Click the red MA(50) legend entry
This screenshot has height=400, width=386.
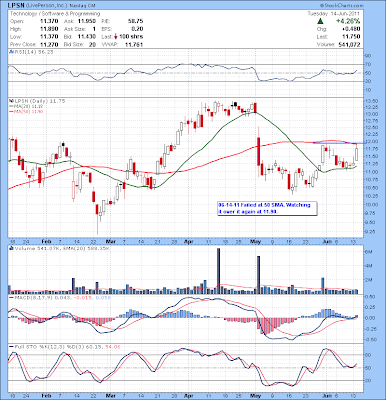pos(26,111)
